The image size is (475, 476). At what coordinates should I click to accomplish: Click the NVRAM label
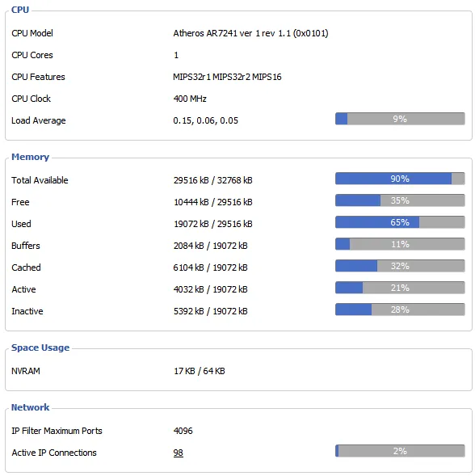26,371
